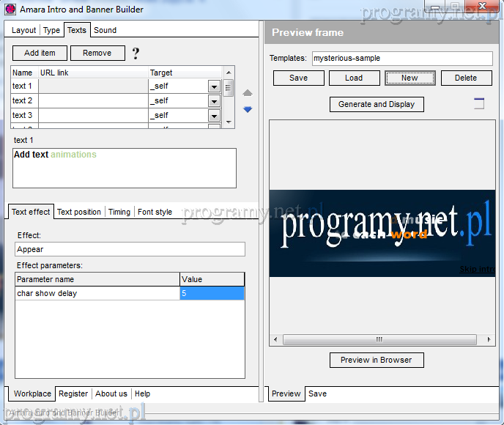Viewport: 504px width, 425px height.
Task: Click the blue move-down arrow icon
Action: (248, 109)
